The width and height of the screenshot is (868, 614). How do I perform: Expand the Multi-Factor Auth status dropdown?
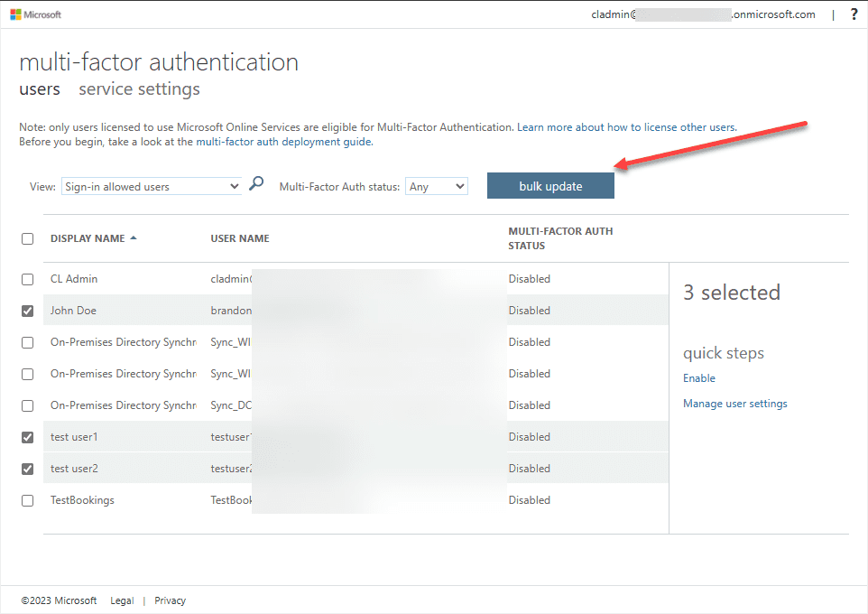(436, 186)
